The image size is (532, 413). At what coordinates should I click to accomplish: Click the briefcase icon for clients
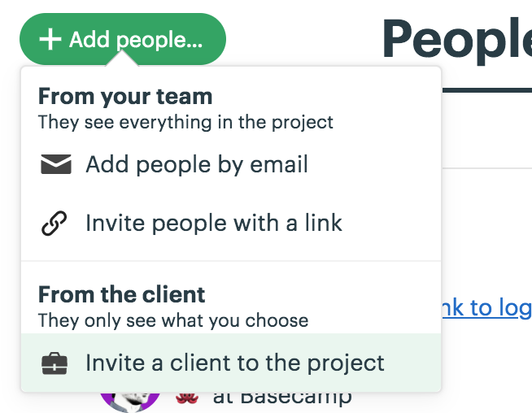tap(55, 363)
